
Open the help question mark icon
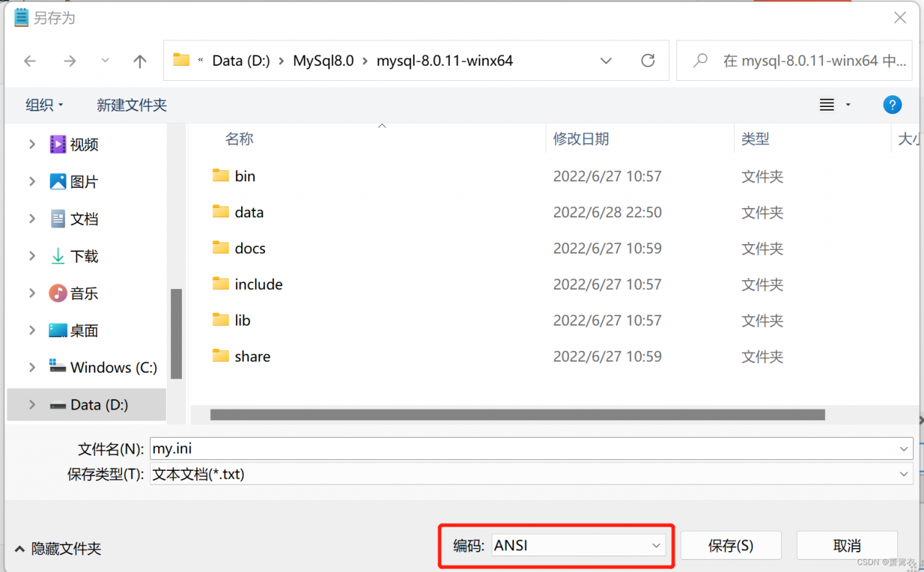point(892,105)
